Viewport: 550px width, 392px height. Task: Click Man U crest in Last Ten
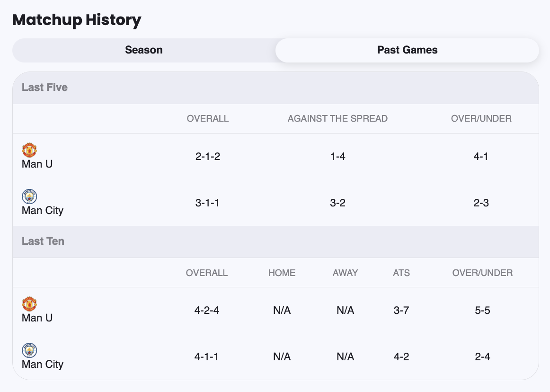pos(29,304)
